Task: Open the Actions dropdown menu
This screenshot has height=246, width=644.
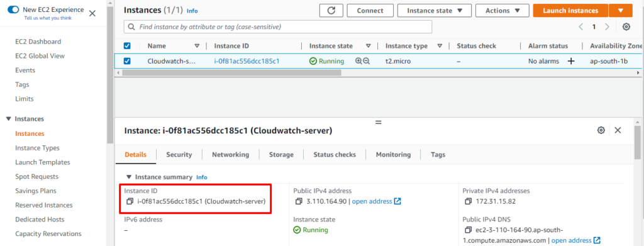Action: pos(502,11)
